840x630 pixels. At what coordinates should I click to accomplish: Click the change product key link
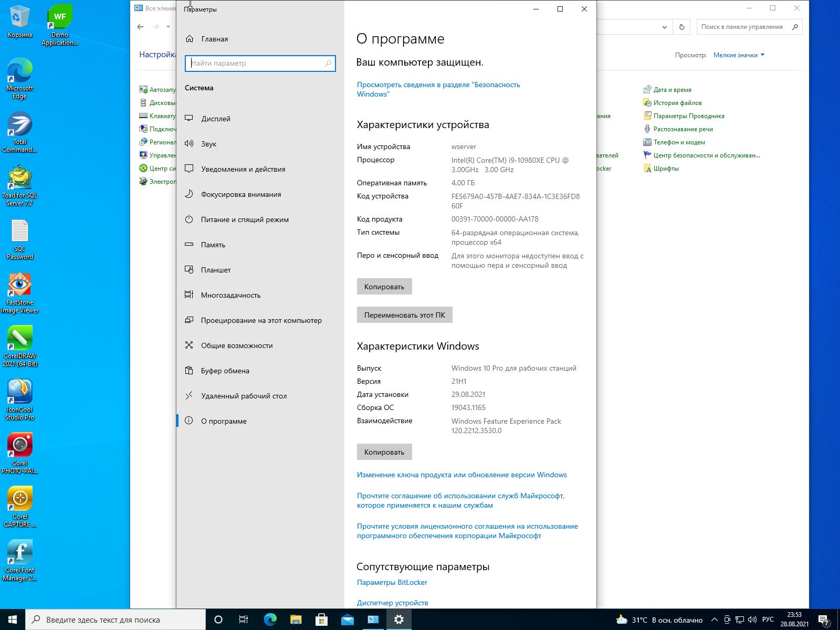(462, 475)
